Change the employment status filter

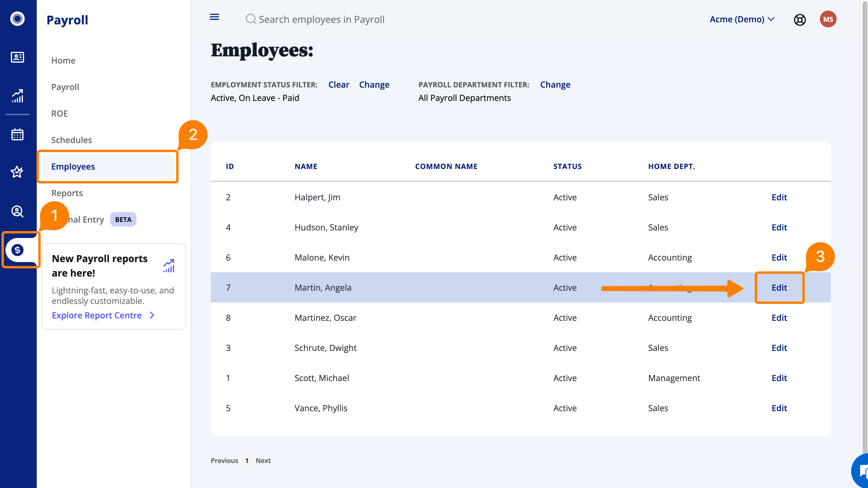(x=374, y=85)
